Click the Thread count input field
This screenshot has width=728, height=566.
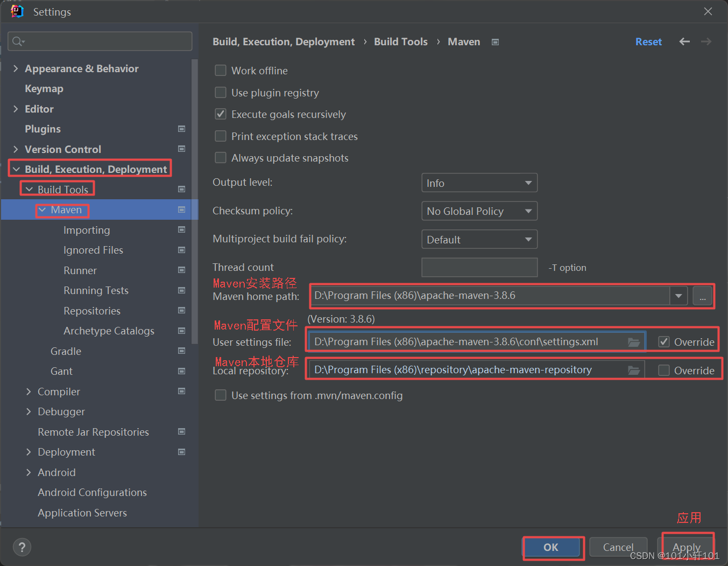pos(479,267)
